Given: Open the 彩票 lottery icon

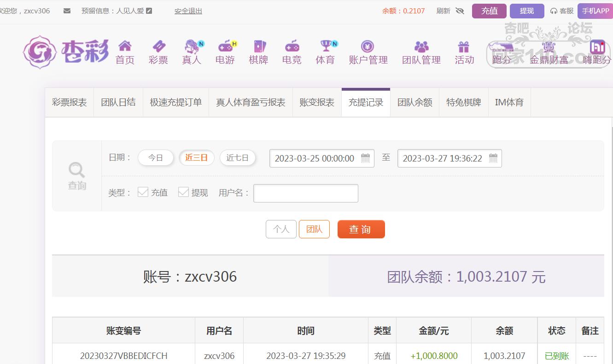Looking at the screenshot, I should click(x=158, y=46).
